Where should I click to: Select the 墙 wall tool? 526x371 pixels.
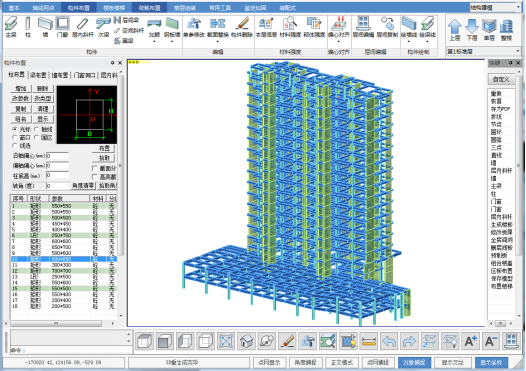pyautogui.click(x=45, y=27)
